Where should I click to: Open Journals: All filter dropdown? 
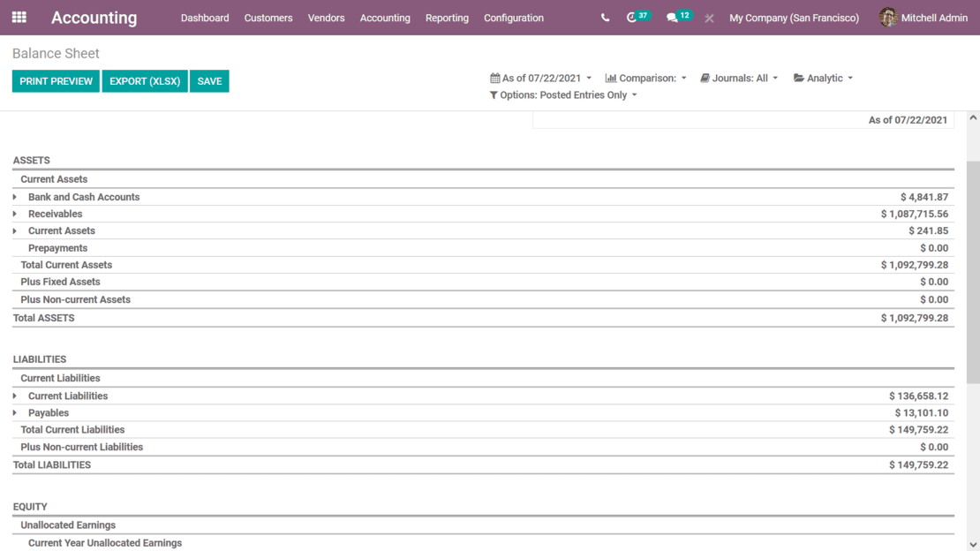click(x=739, y=78)
